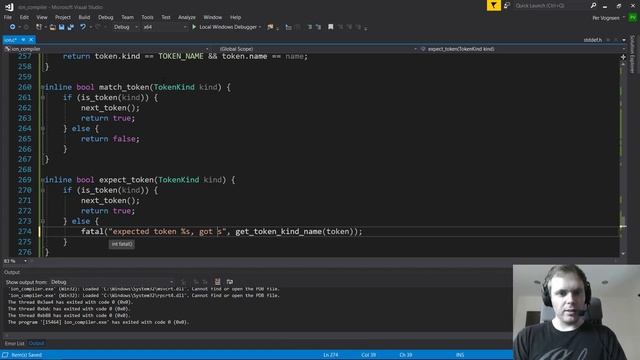Collapse the expect_token function at line 269

[x=42, y=180]
